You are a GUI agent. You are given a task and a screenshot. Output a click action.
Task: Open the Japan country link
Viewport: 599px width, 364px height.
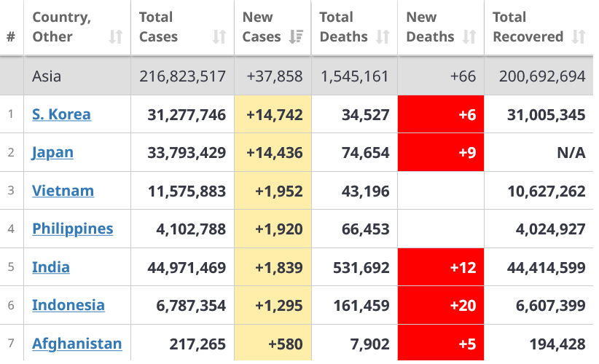click(x=52, y=152)
